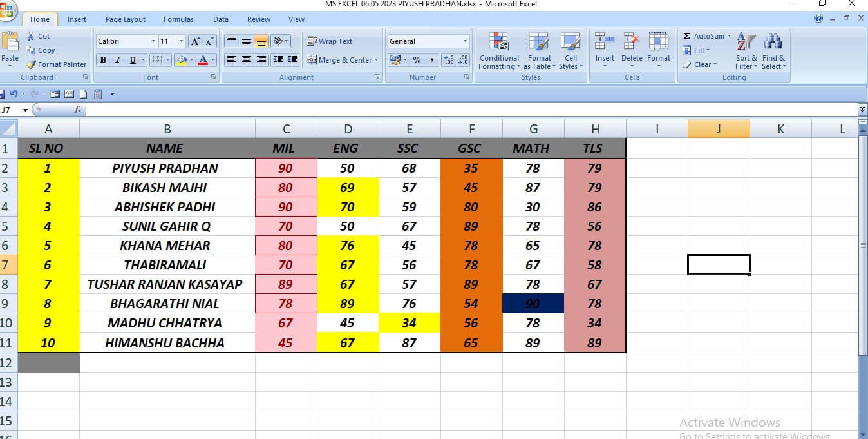Click the Copy button
This screenshot has width=868, height=439.
tap(41, 50)
